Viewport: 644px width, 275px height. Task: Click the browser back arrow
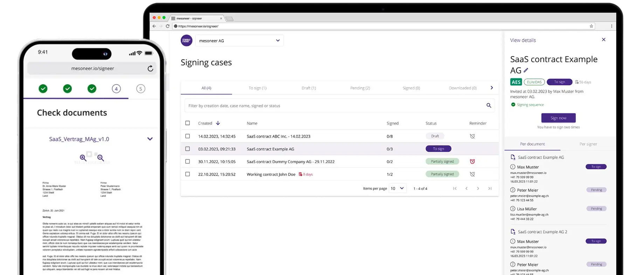point(154,26)
